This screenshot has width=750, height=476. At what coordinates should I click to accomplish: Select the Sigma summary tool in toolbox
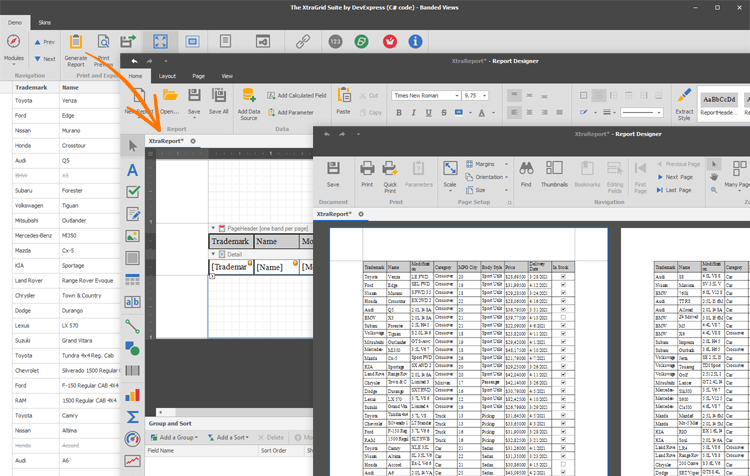132,417
